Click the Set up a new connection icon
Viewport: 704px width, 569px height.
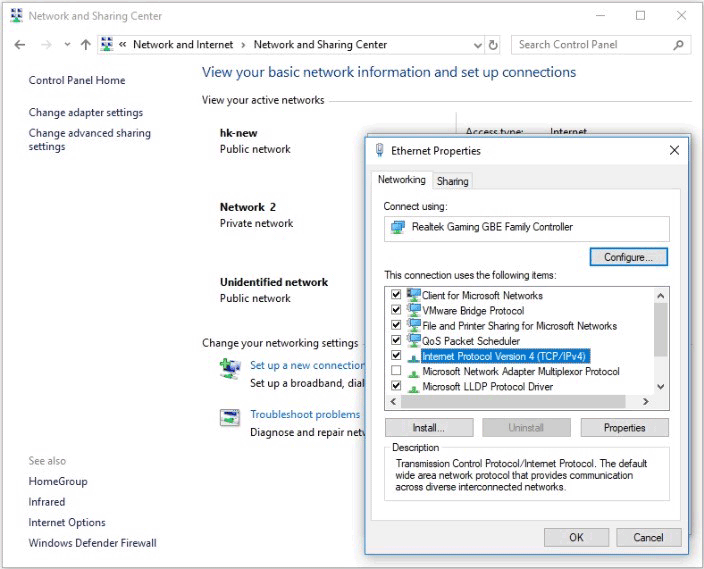tap(230, 368)
